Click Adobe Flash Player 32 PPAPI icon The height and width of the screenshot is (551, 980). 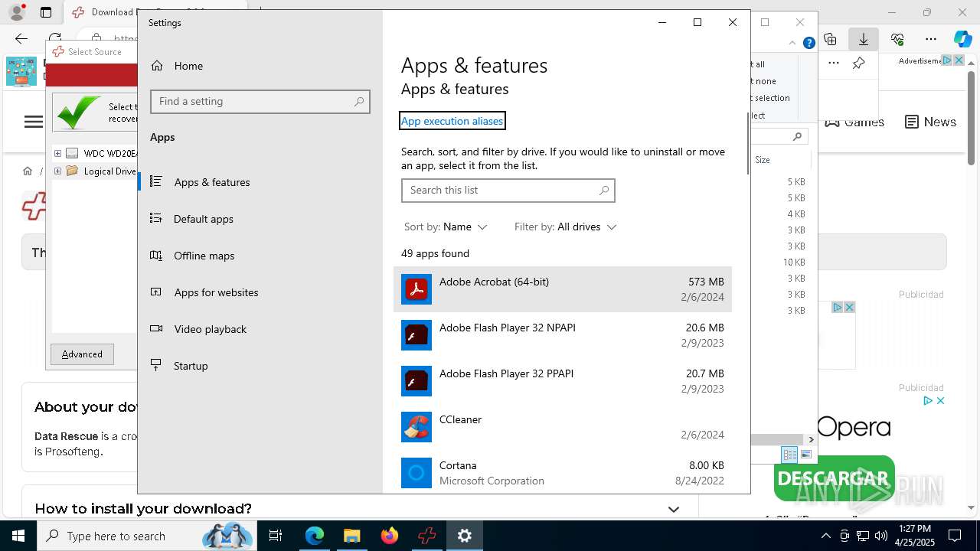pos(416,381)
